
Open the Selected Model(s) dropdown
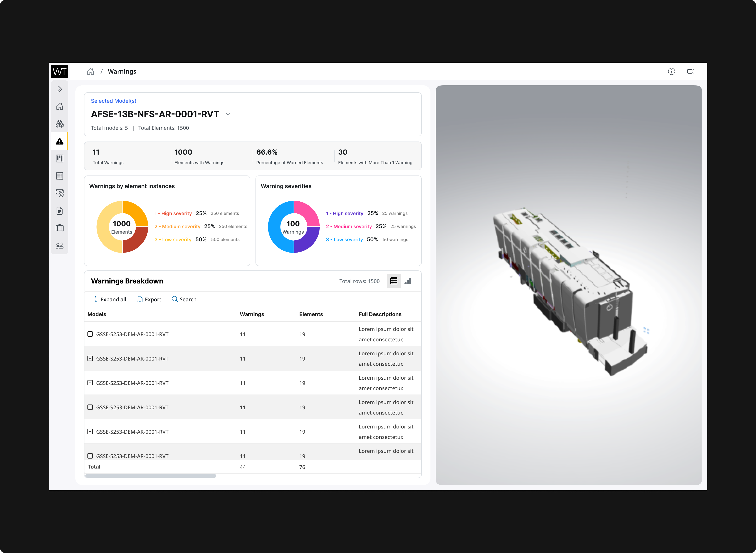pyautogui.click(x=228, y=114)
